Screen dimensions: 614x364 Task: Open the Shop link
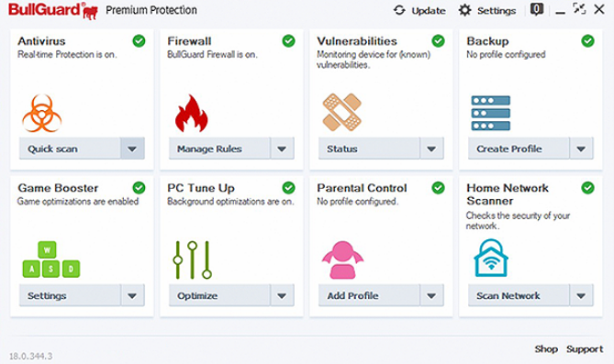(x=546, y=348)
